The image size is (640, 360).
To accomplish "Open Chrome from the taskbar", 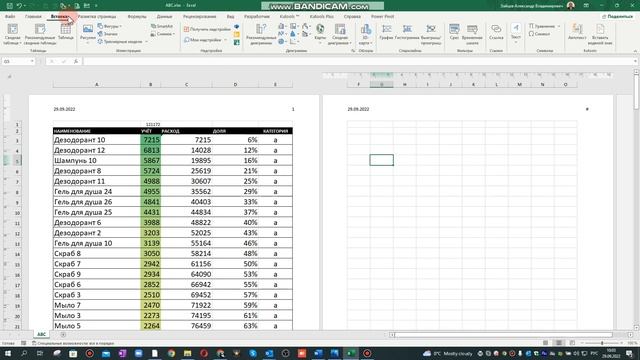I will (x=171, y=353).
